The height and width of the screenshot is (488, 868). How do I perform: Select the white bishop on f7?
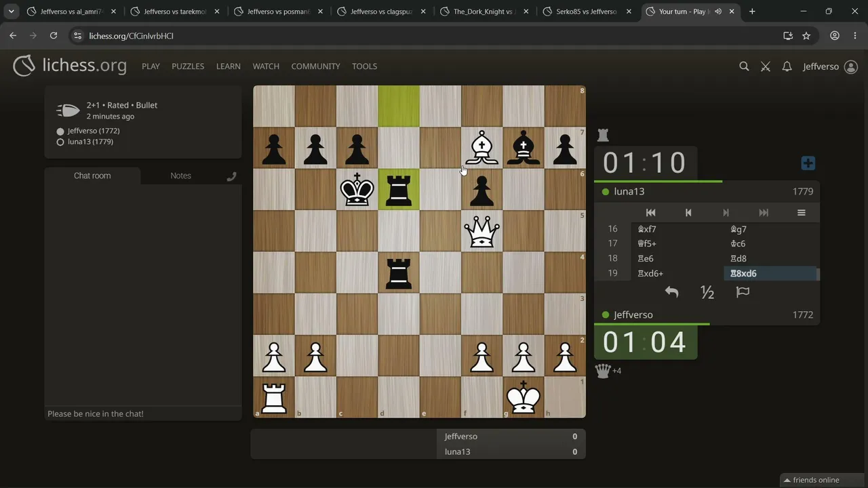tap(481, 148)
